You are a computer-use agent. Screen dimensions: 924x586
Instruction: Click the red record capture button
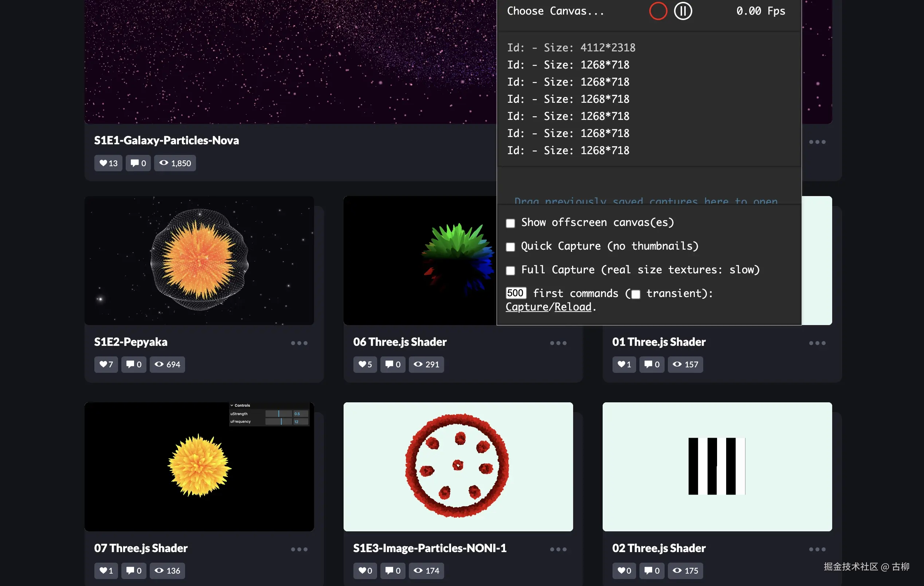coord(658,11)
